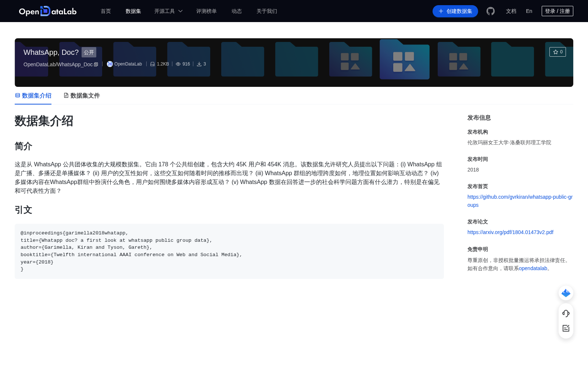Click the 登录 / 注册 button
Image resolution: width=588 pixels, height=368 pixels.
[x=557, y=11]
